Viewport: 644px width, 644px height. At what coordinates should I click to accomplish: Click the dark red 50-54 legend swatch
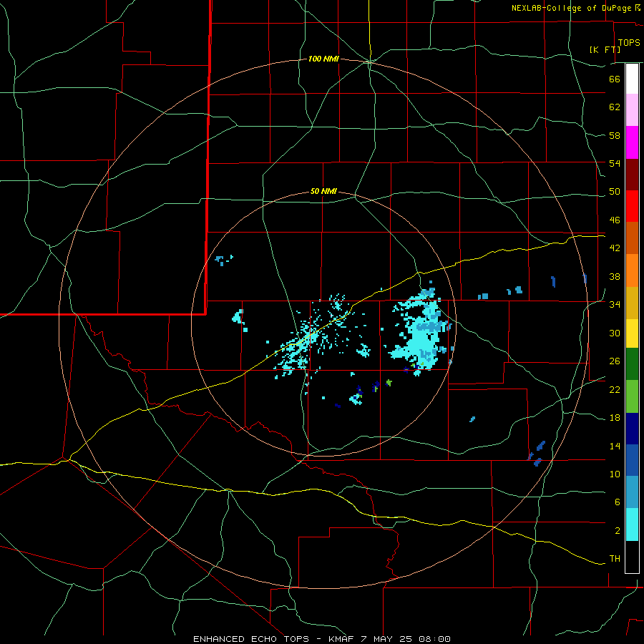632,175
